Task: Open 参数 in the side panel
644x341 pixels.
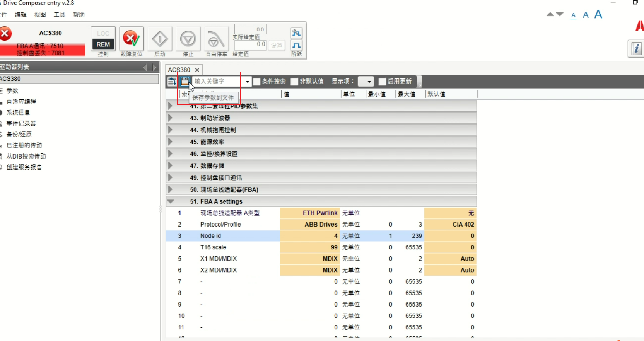Action: (12, 90)
